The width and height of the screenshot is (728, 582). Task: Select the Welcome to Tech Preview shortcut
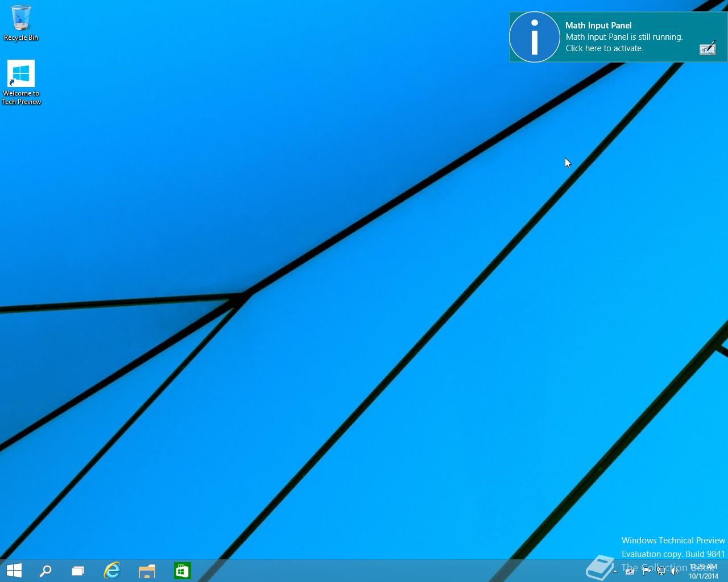[x=21, y=83]
